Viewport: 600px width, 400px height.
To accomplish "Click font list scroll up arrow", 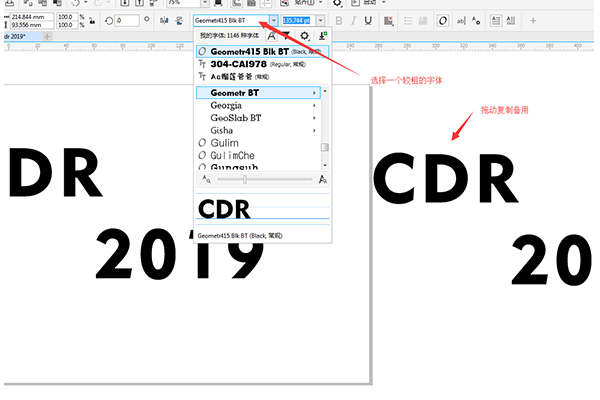I will coord(325,91).
